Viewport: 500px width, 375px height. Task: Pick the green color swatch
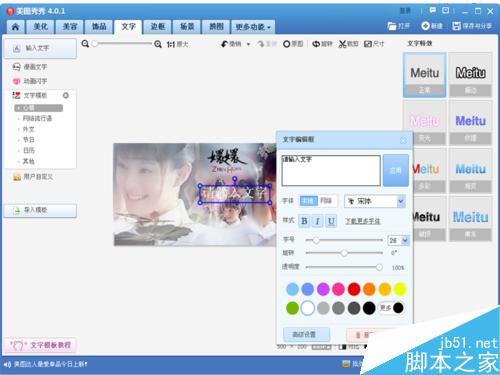click(292, 308)
